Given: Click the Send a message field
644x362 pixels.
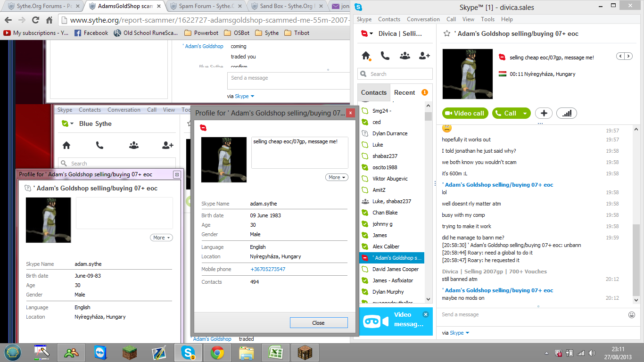Looking at the screenshot, I should coord(533,314).
